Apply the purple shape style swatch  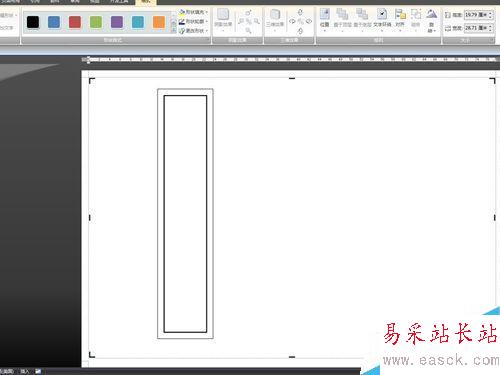(x=117, y=22)
